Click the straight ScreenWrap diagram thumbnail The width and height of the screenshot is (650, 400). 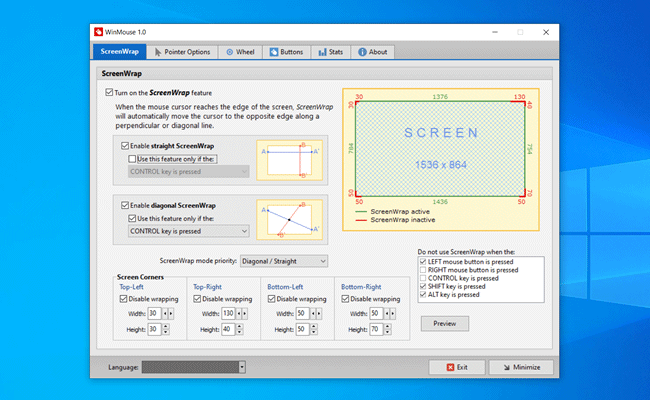pos(289,160)
